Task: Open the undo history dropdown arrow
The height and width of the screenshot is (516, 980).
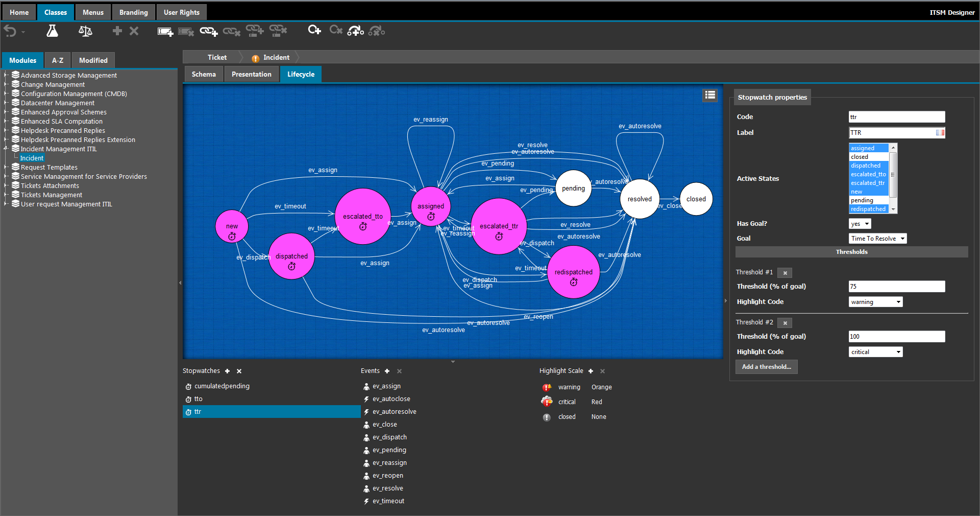Action: pos(22,32)
